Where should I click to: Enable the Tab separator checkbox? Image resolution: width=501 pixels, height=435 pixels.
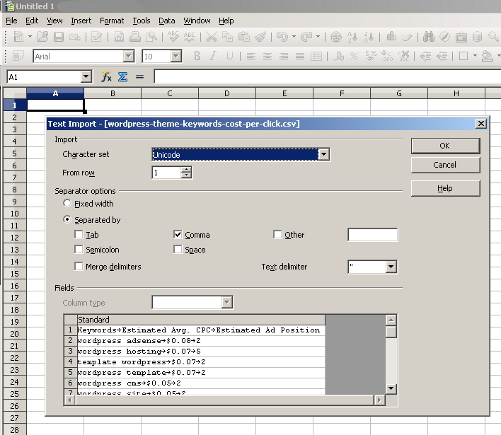click(79, 234)
